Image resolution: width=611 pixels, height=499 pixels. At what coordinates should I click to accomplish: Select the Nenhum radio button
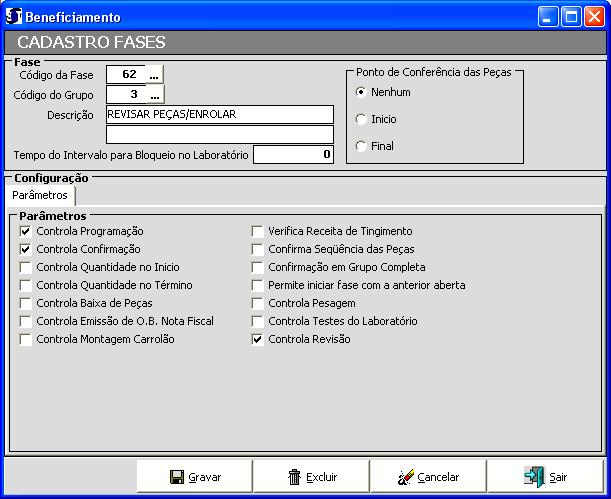tap(361, 92)
